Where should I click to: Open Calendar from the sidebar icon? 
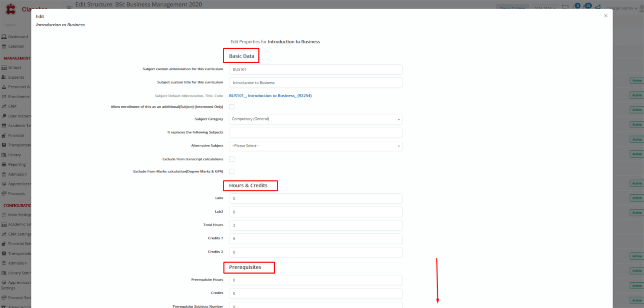point(4,46)
